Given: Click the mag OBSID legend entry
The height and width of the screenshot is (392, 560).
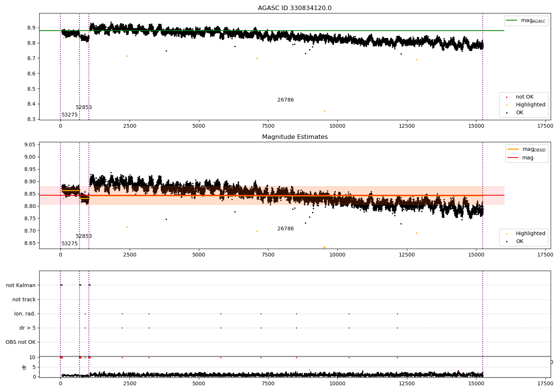Looking at the screenshot, I should point(527,149).
